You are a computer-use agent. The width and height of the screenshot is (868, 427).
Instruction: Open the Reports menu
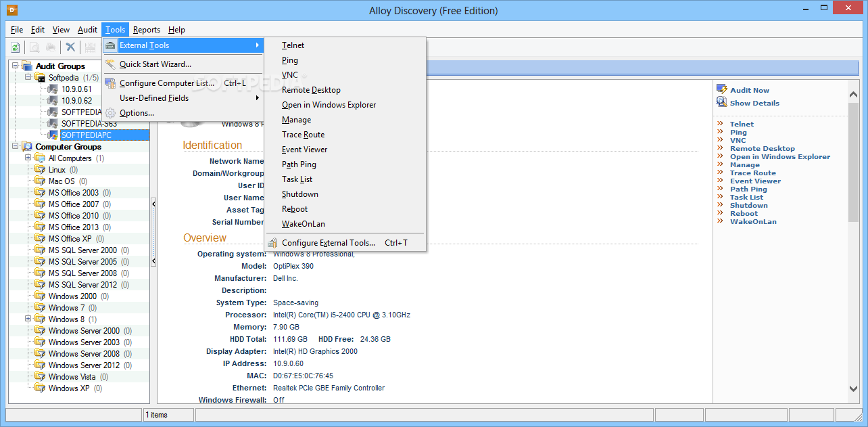click(x=147, y=30)
